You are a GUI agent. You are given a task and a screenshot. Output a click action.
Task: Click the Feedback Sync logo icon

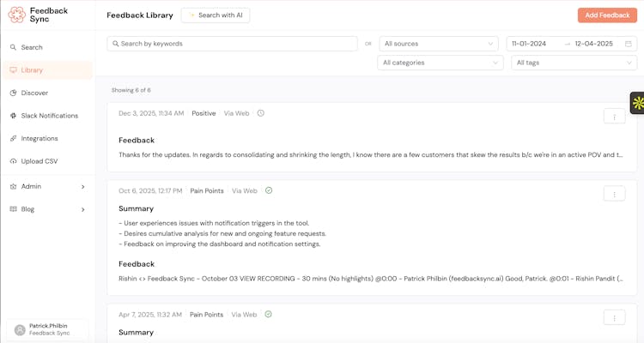[16, 15]
